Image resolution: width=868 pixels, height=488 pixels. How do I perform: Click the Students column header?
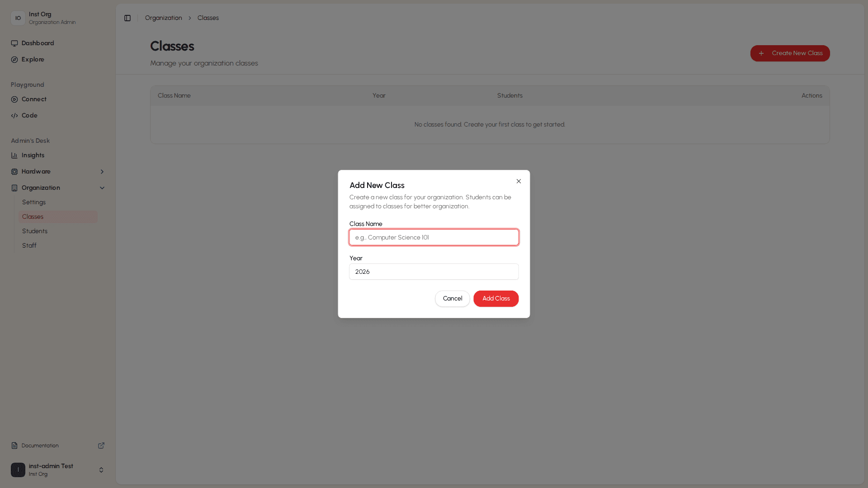[510, 96]
